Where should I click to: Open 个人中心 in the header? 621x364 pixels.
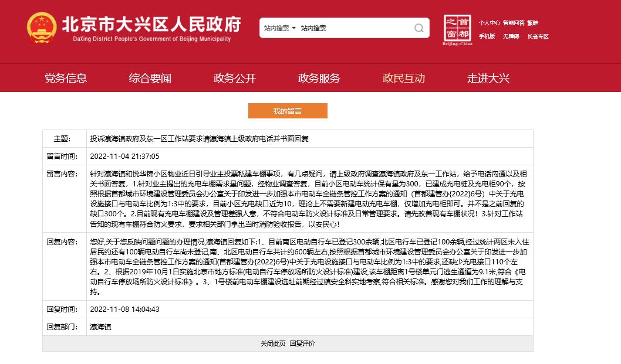tap(489, 23)
